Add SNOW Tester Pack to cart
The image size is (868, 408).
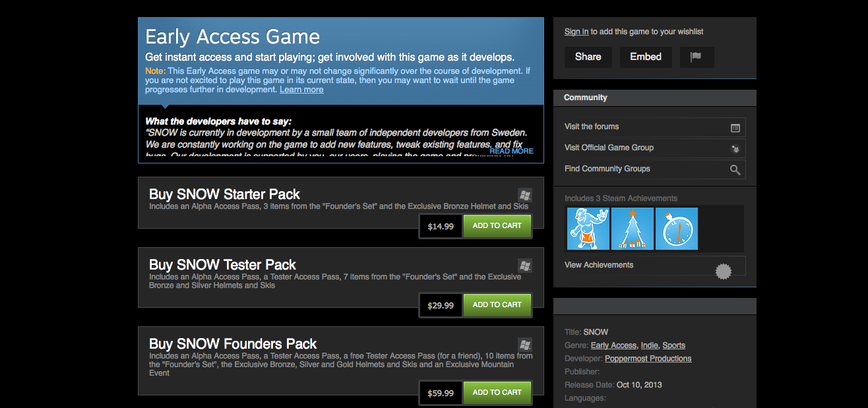click(497, 305)
